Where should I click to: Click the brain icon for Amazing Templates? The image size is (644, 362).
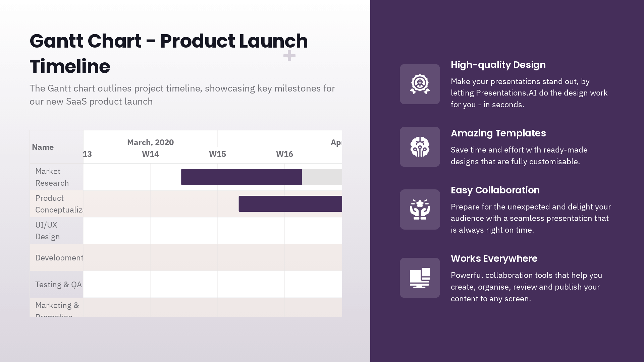(x=420, y=147)
